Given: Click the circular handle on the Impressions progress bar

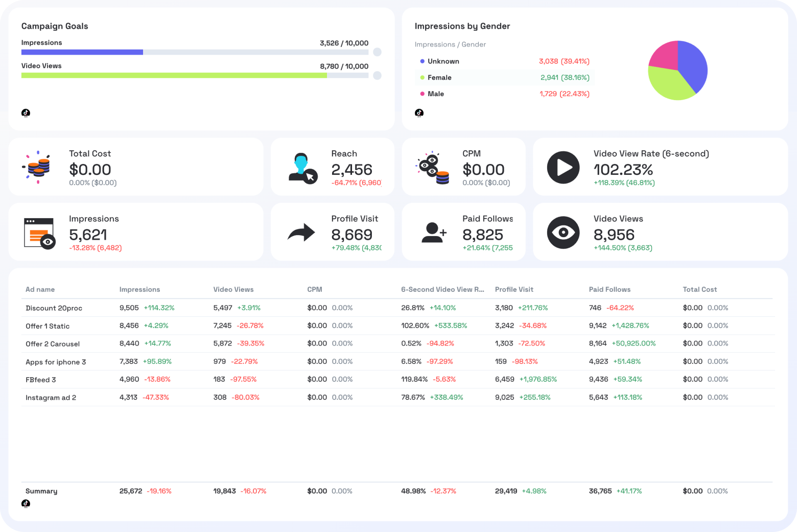Looking at the screenshot, I should click(377, 52).
